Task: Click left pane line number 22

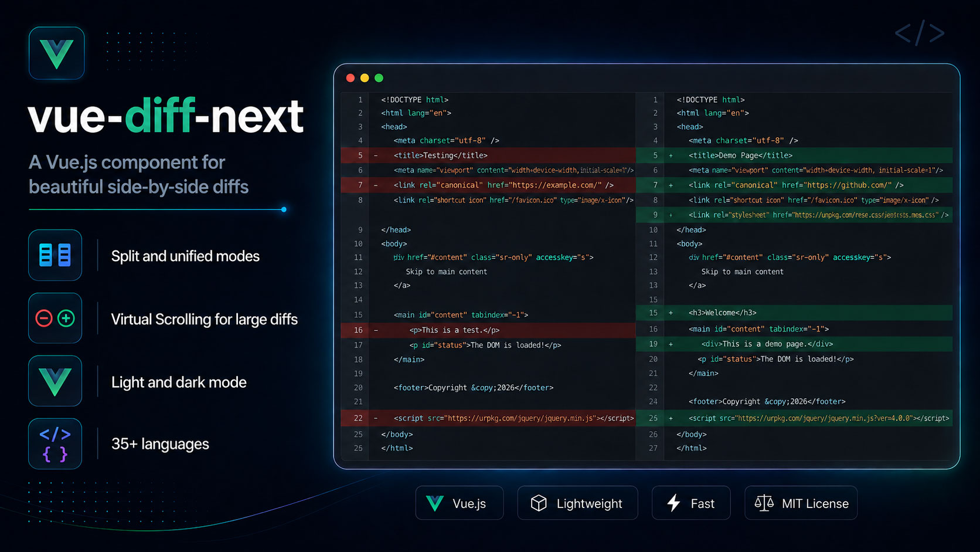Action: tap(358, 419)
